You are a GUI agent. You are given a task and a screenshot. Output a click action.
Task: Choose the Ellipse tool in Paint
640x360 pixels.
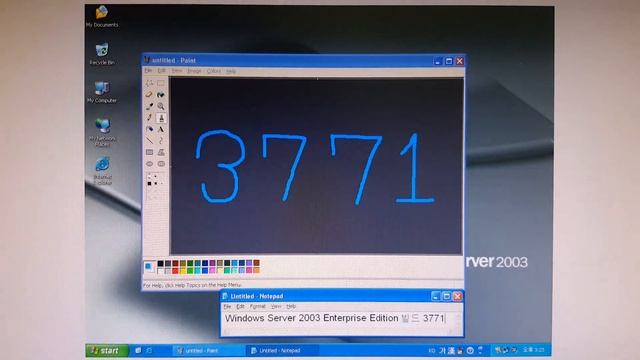pyautogui.click(x=149, y=164)
